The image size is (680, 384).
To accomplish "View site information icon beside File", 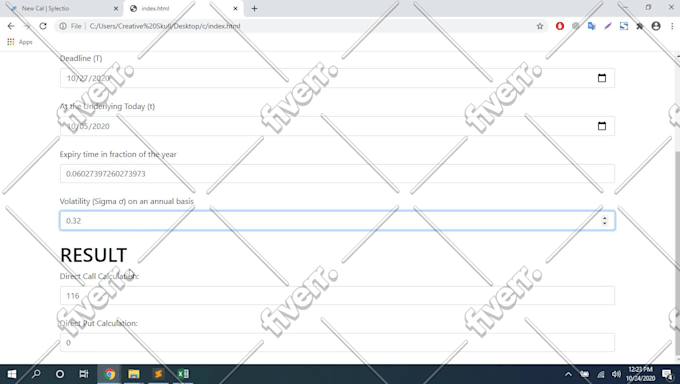I will (x=63, y=26).
